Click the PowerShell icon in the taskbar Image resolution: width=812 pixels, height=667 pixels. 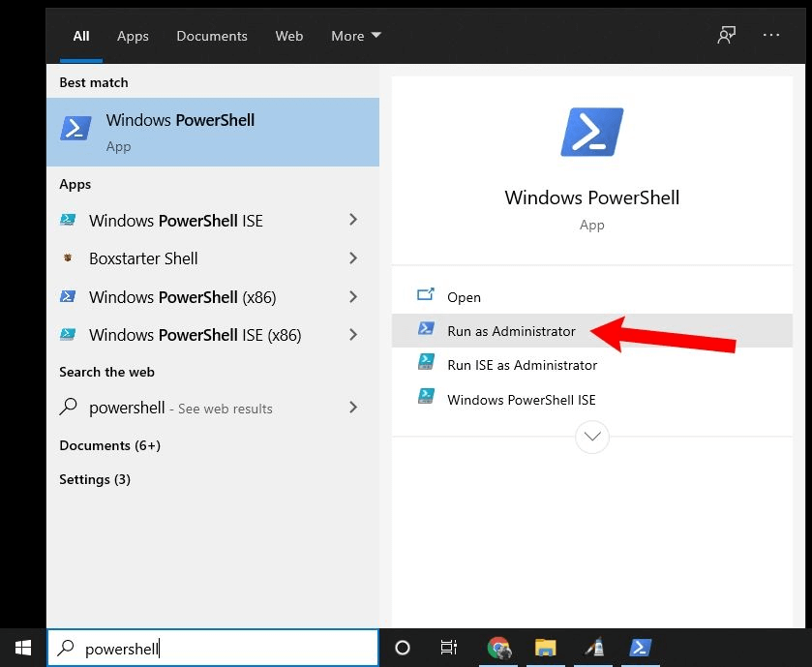click(x=641, y=648)
